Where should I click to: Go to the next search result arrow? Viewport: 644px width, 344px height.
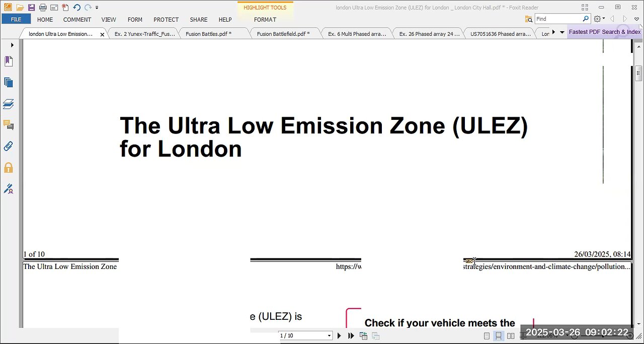pos(625,19)
